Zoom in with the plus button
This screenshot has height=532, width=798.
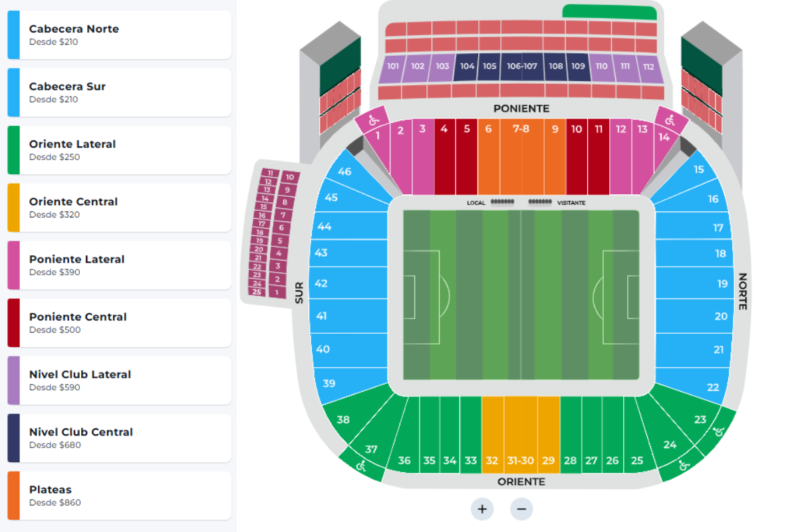tap(482, 509)
